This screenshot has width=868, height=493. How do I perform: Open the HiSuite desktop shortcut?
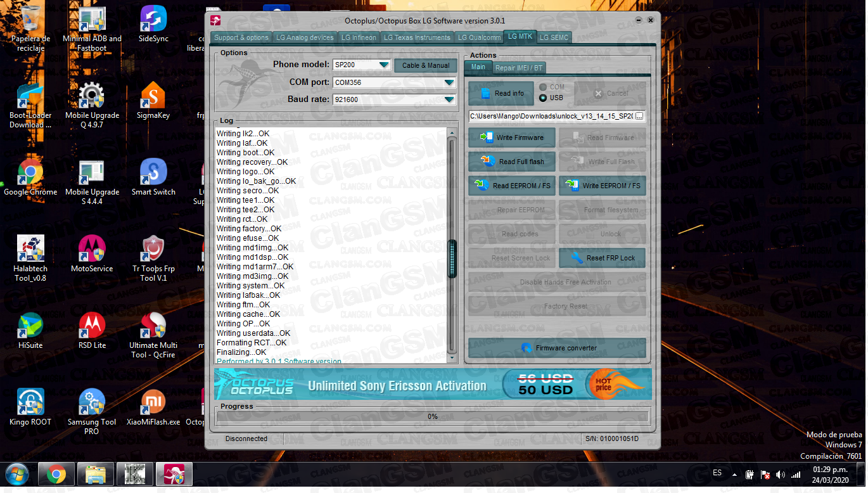(x=30, y=331)
